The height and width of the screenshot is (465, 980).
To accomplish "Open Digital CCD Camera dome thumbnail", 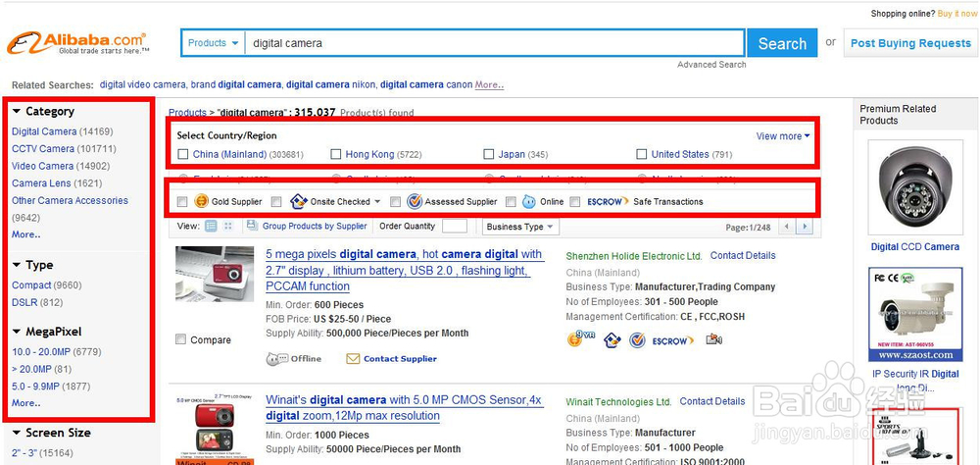I will point(915,186).
